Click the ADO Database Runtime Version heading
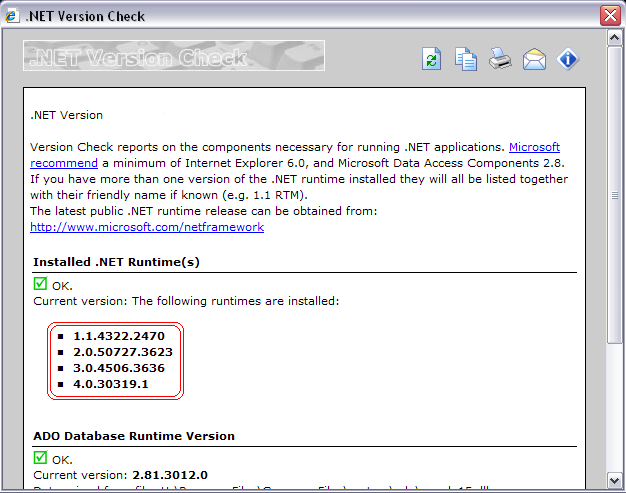Screen dimensions: 626x493 [134, 436]
